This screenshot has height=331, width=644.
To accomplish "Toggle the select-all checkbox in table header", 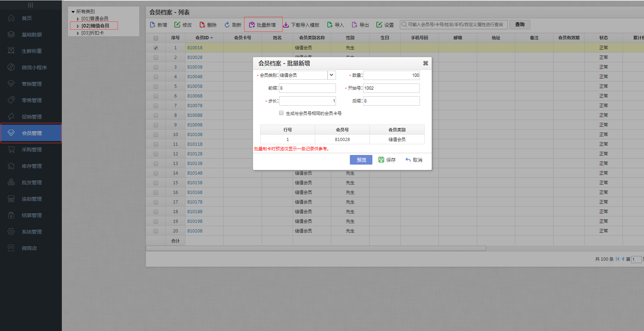I will coord(156,38).
